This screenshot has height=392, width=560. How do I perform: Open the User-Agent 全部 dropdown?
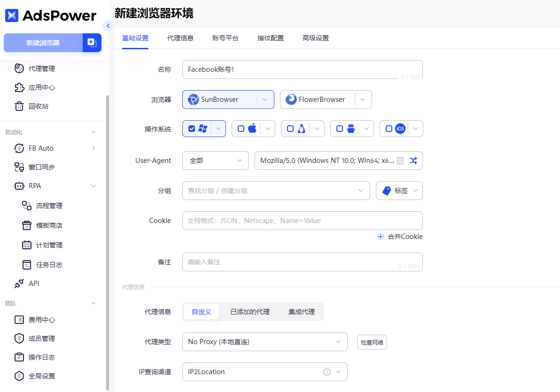215,161
